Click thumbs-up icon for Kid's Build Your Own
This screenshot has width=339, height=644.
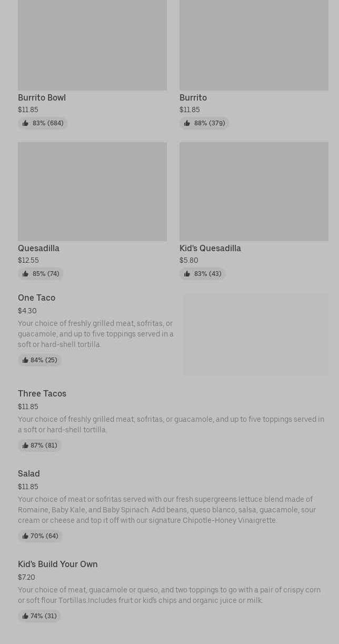click(25, 616)
